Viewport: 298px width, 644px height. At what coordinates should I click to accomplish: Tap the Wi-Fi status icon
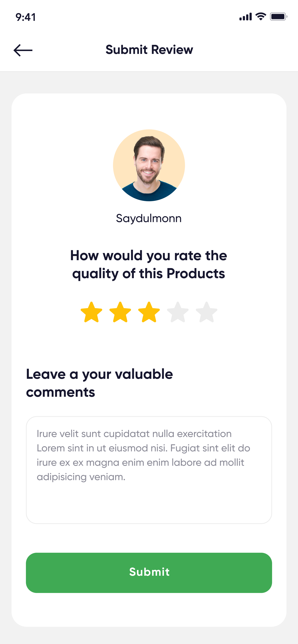[x=261, y=17]
